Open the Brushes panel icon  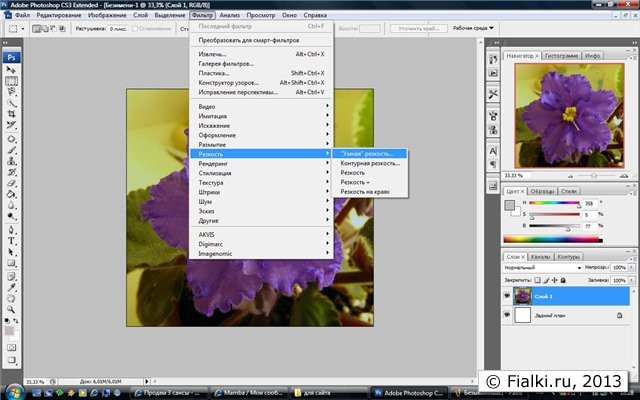[x=493, y=116]
